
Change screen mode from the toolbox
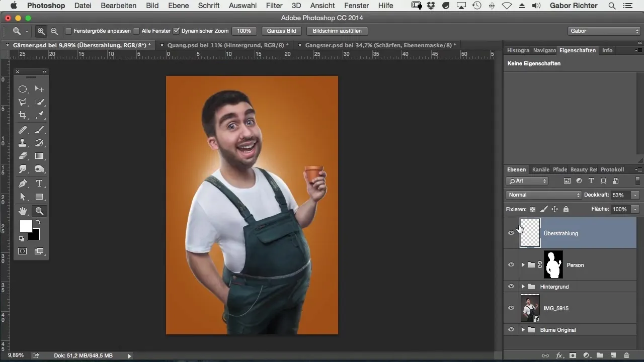pos(39,251)
